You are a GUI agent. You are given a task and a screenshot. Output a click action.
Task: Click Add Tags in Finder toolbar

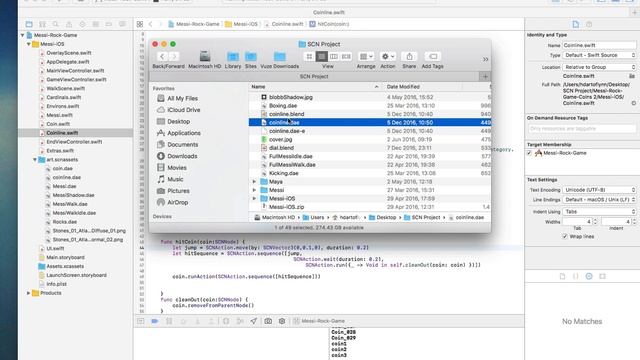433,56
